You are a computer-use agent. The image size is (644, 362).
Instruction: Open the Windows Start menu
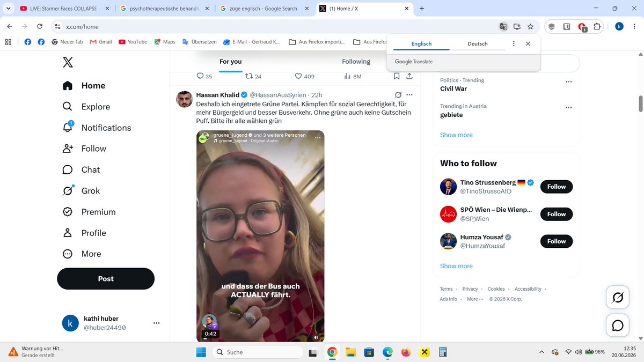201,352
